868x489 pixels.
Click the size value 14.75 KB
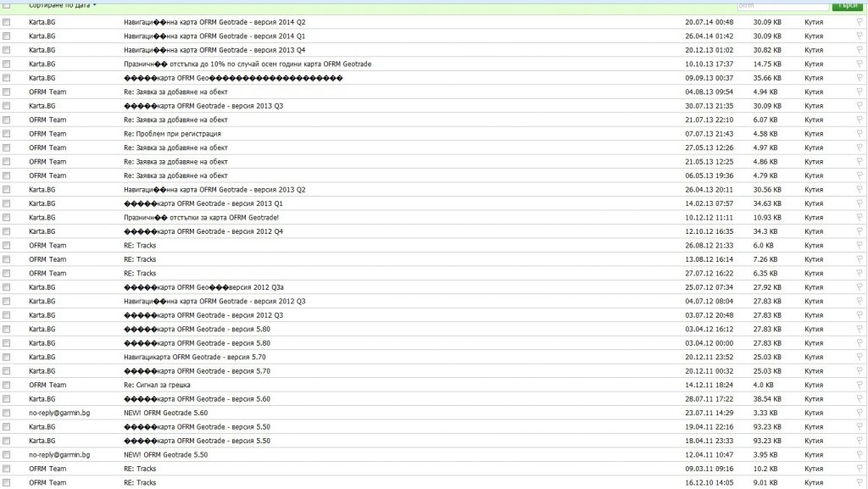click(767, 64)
